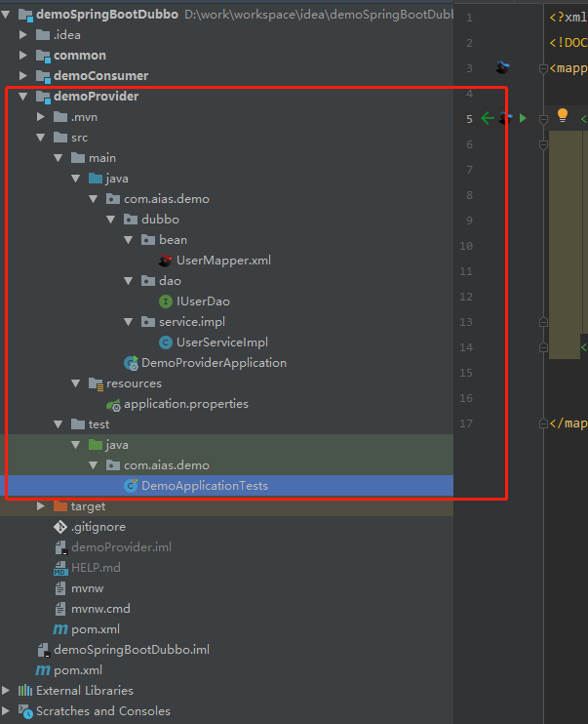The height and width of the screenshot is (724, 588).
Task: Click the yellow lightbulb intention icon
Action: click(x=562, y=115)
